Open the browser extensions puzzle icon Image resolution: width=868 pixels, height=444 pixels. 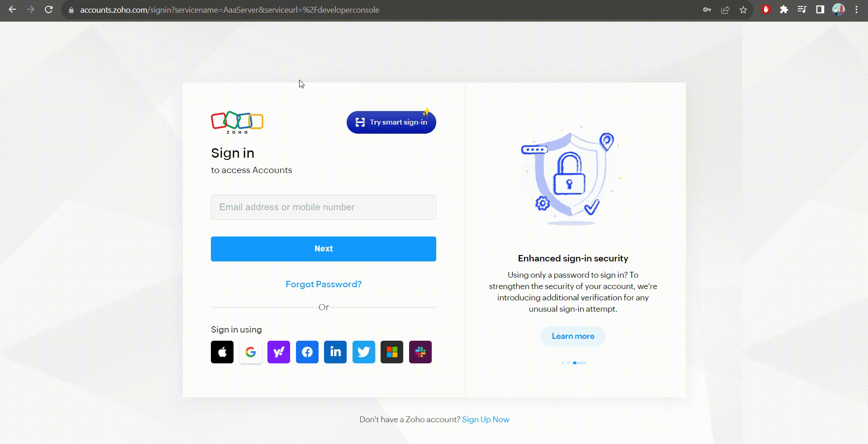click(x=784, y=10)
